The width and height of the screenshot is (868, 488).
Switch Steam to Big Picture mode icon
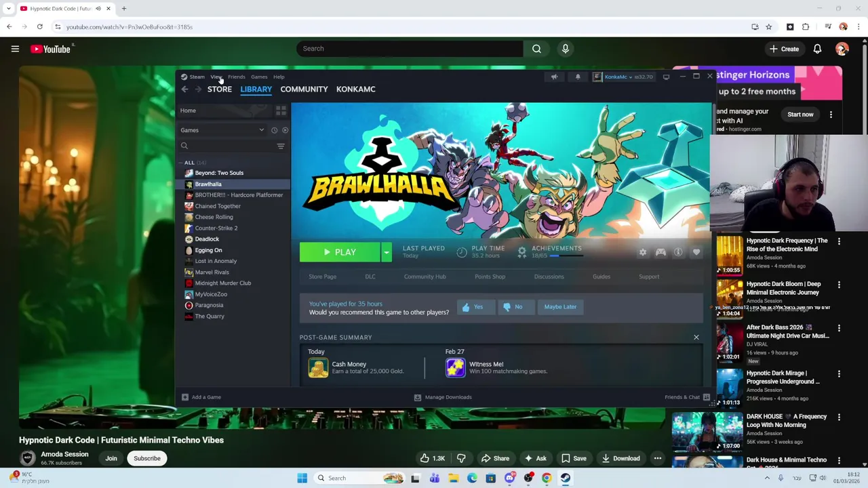tap(666, 77)
